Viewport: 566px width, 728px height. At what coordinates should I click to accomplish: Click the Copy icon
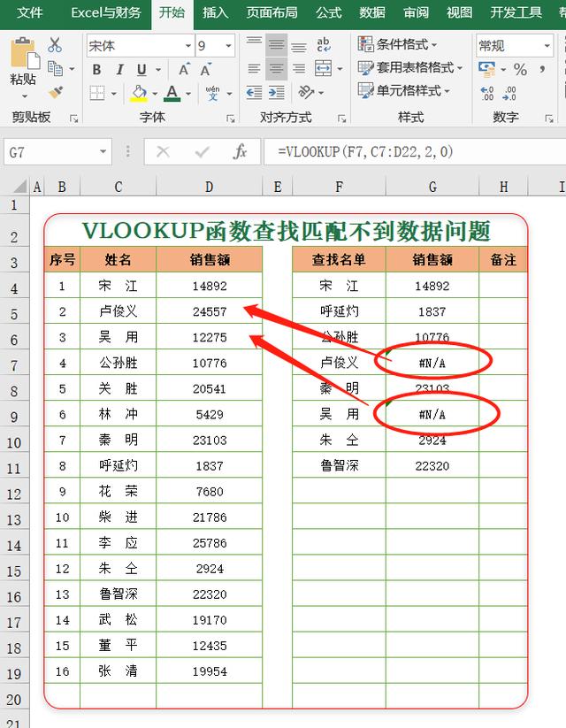pyautogui.click(x=55, y=69)
